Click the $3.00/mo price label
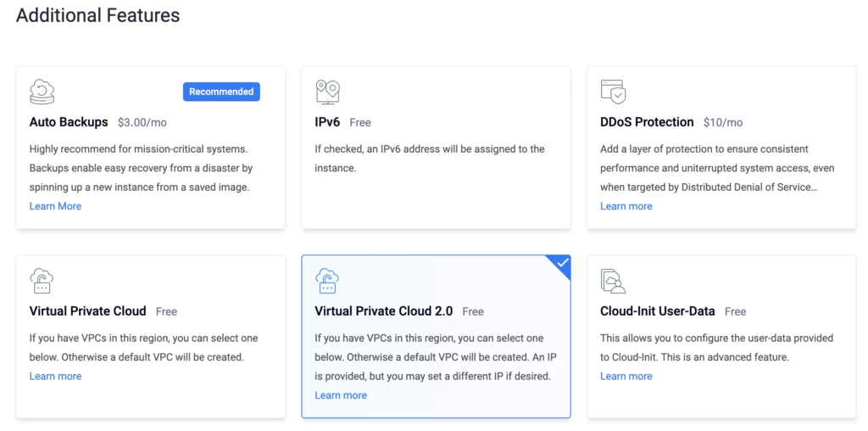This screenshot has width=868, height=431. click(143, 122)
